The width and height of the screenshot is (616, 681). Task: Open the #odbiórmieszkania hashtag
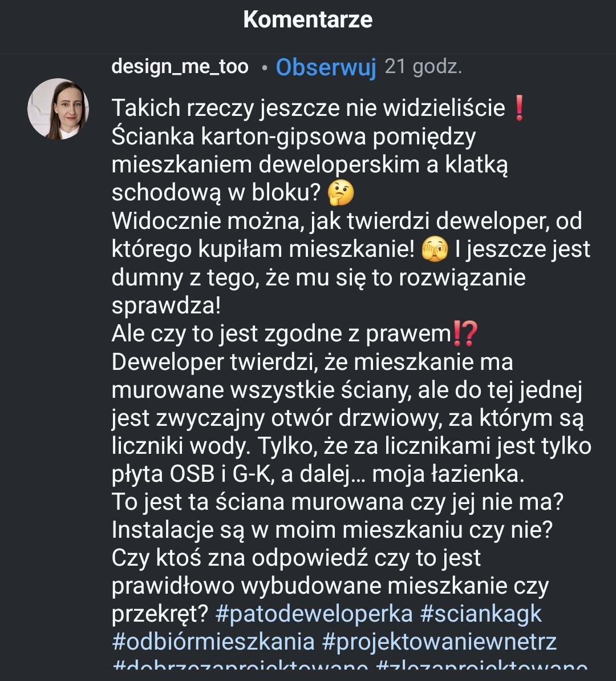[x=213, y=642]
